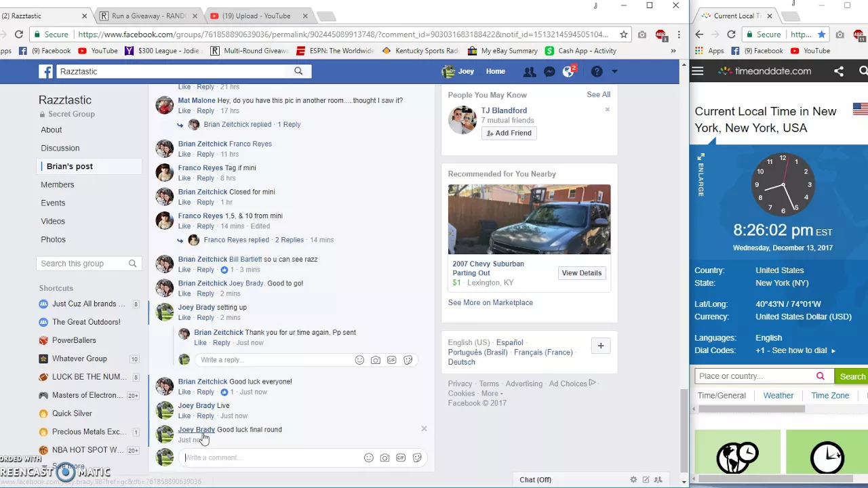This screenshot has height=488, width=868.
Task: Open the Time Zone tab
Action: pyautogui.click(x=830, y=396)
